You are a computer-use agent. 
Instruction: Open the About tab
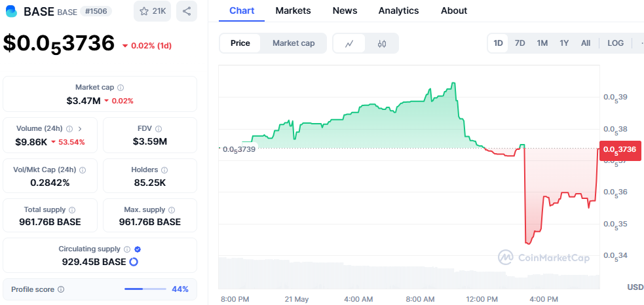454,11
